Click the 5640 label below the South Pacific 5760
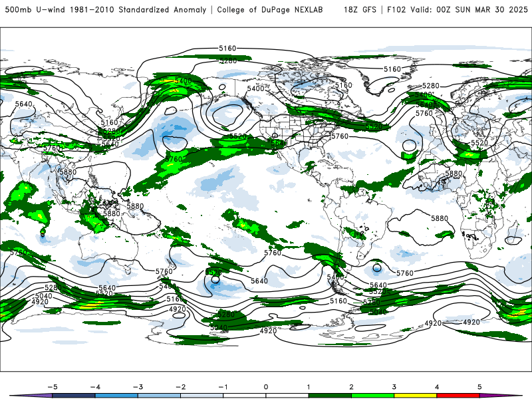 [x=259, y=281]
